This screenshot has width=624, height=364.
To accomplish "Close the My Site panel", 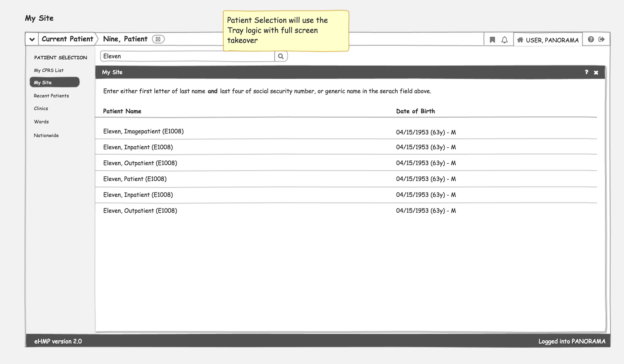I will pyautogui.click(x=596, y=72).
